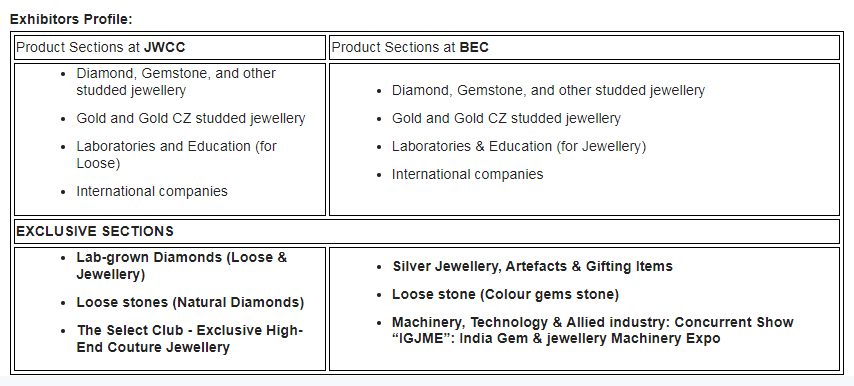Click the Exhibitors Profile heading
Screen dimensions: 854x386
(x=71, y=20)
